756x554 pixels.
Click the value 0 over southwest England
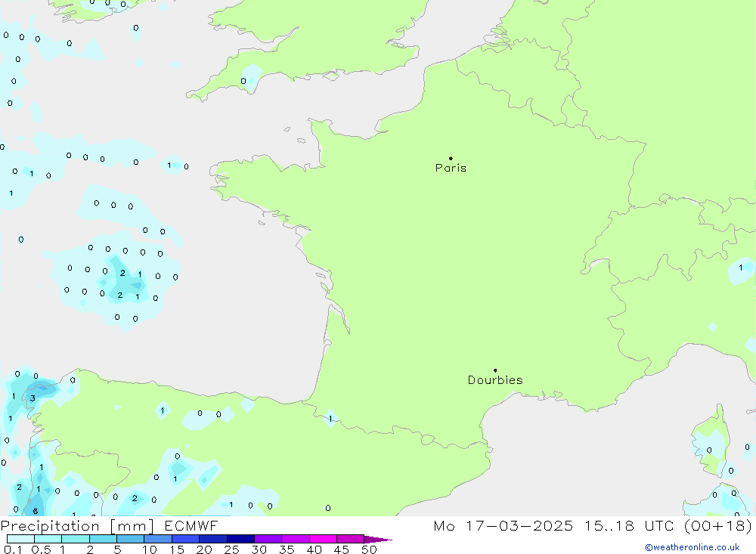click(243, 81)
